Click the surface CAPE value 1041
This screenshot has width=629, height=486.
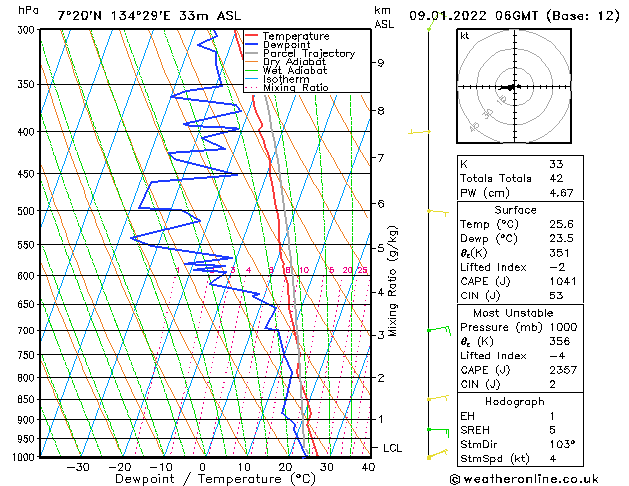563,281
